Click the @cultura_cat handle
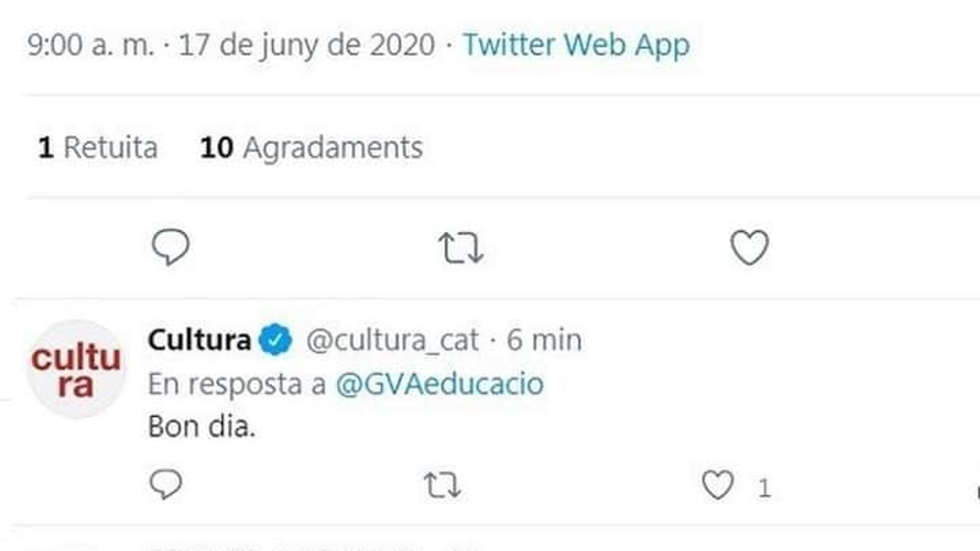Viewport: 980px width, 551px height. [x=392, y=340]
